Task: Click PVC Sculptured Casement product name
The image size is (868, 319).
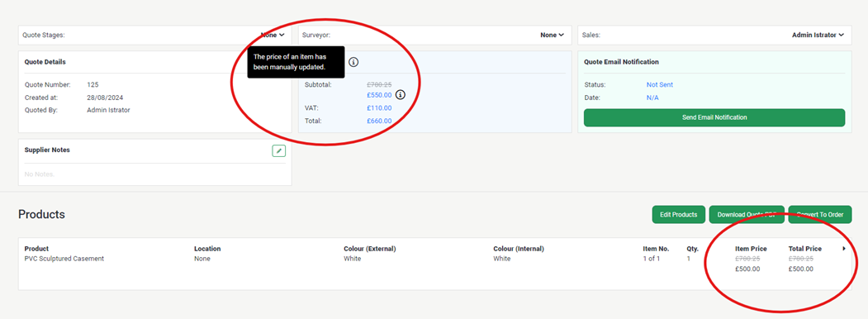Action: [64, 259]
